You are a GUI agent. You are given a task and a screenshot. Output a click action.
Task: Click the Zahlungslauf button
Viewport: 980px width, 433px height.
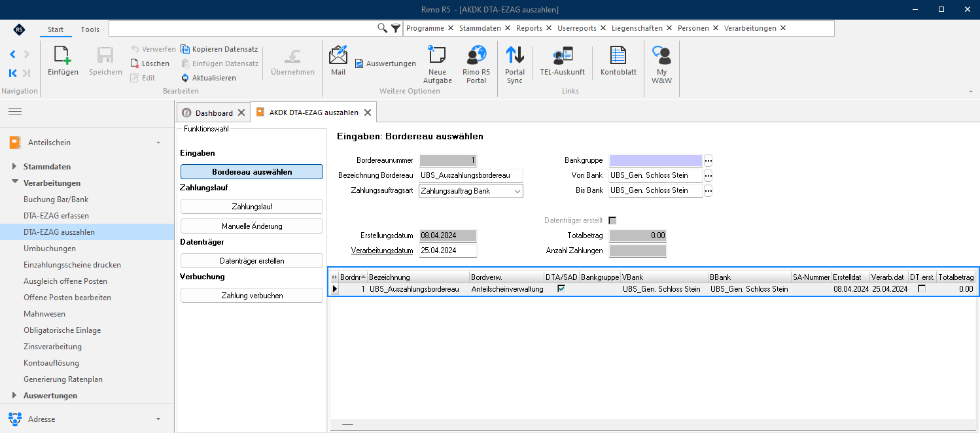click(x=252, y=207)
